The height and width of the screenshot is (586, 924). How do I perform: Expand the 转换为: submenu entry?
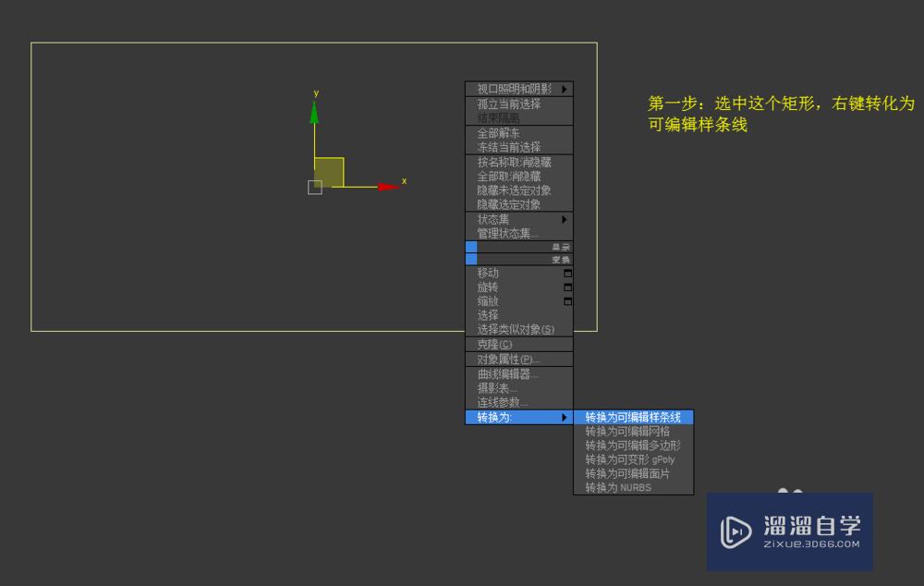point(519,417)
